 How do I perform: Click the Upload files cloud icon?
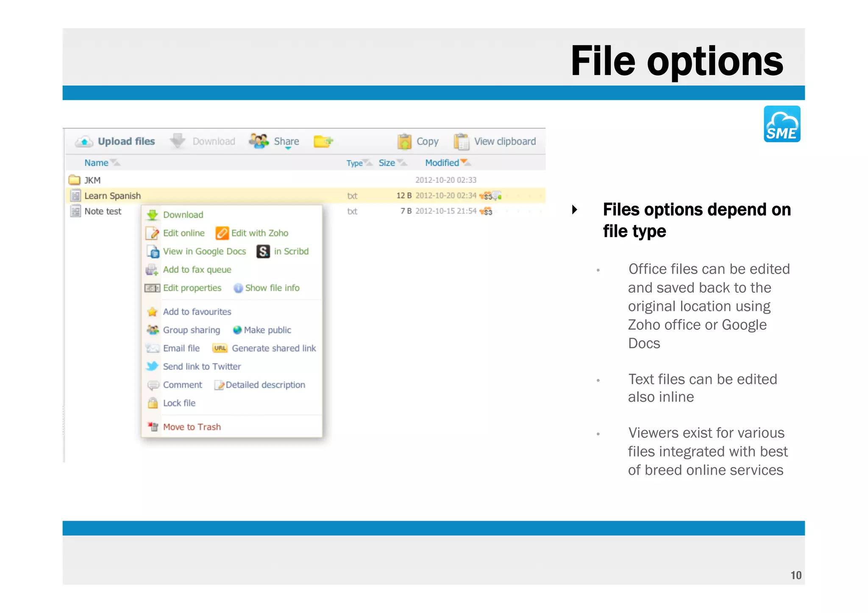pyautogui.click(x=84, y=141)
